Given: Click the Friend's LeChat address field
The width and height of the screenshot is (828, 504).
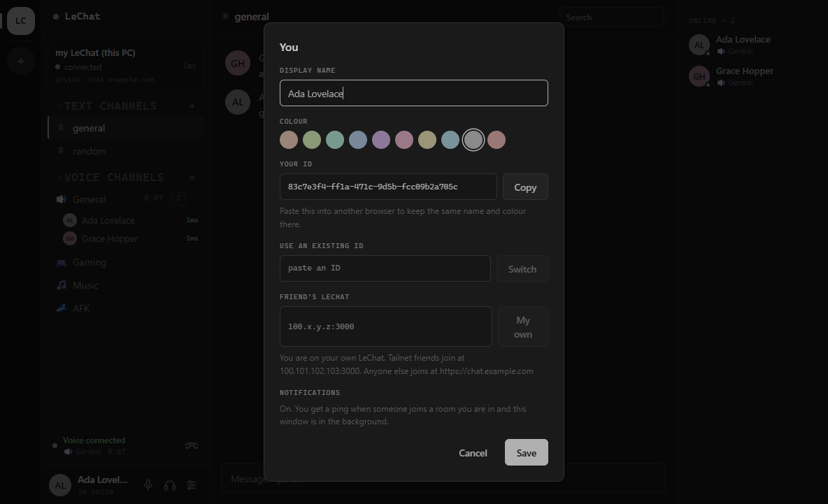Looking at the screenshot, I should pos(385,326).
